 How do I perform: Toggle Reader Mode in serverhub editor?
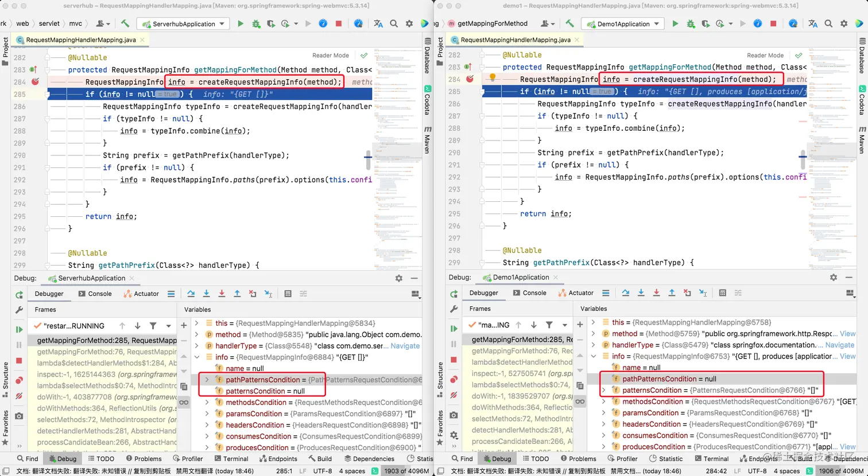(331, 56)
